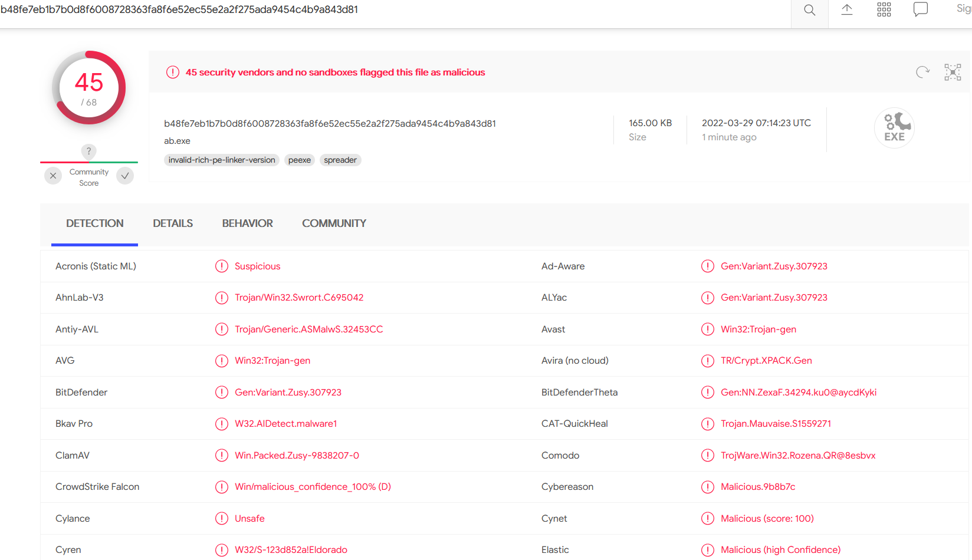Click the W32/S-123d852a!Eldorado result

[291, 550]
